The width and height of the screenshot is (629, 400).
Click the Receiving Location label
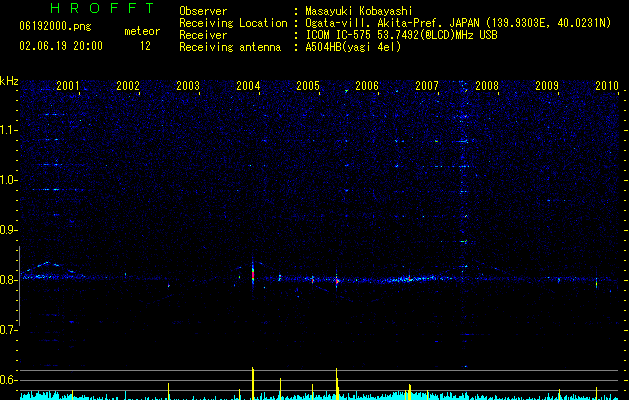(233, 23)
